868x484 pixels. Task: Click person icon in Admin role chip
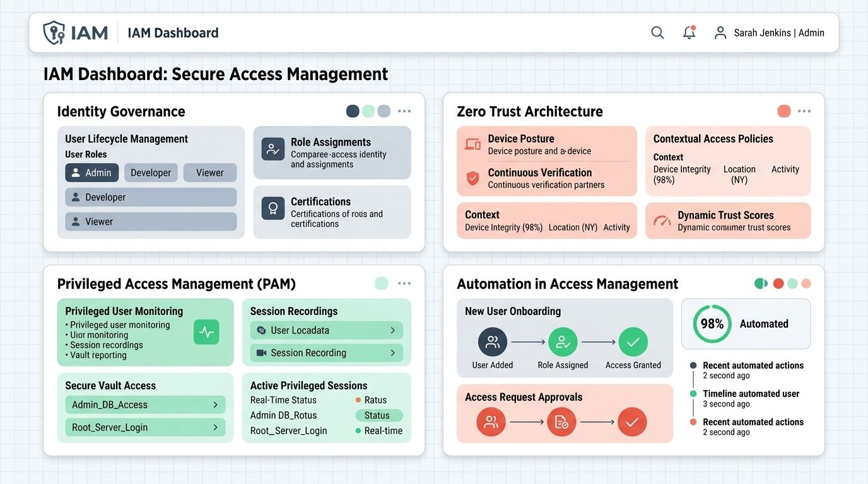[x=76, y=173]
